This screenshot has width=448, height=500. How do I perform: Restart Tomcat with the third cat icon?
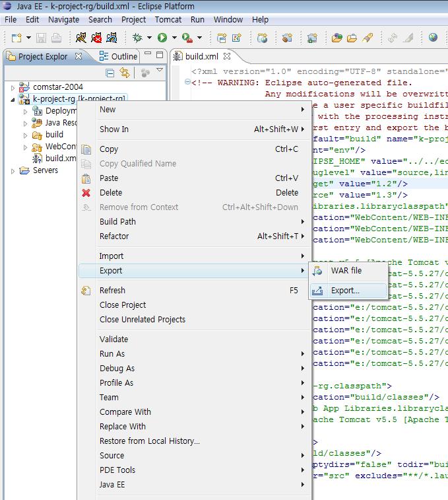pos(112,38)
